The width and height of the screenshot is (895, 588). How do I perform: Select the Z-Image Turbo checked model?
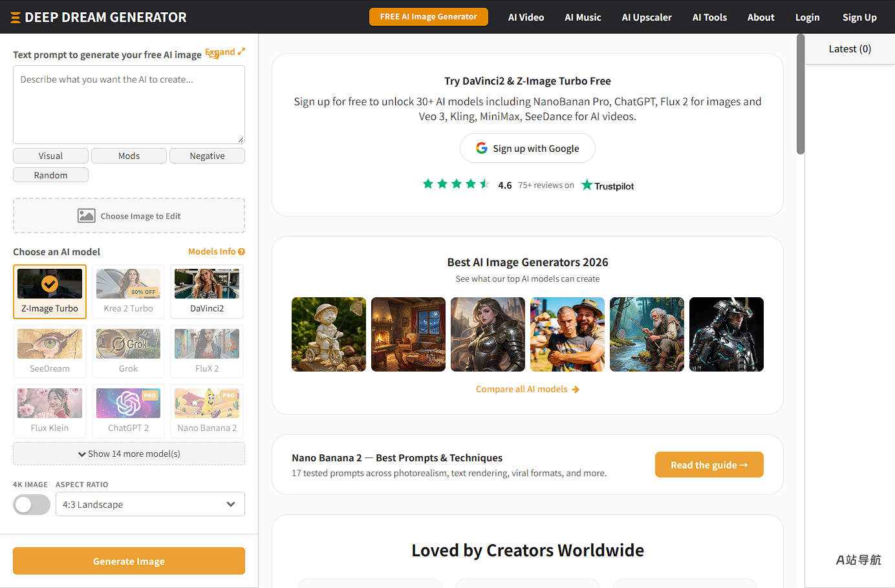[x=50, y=291]
